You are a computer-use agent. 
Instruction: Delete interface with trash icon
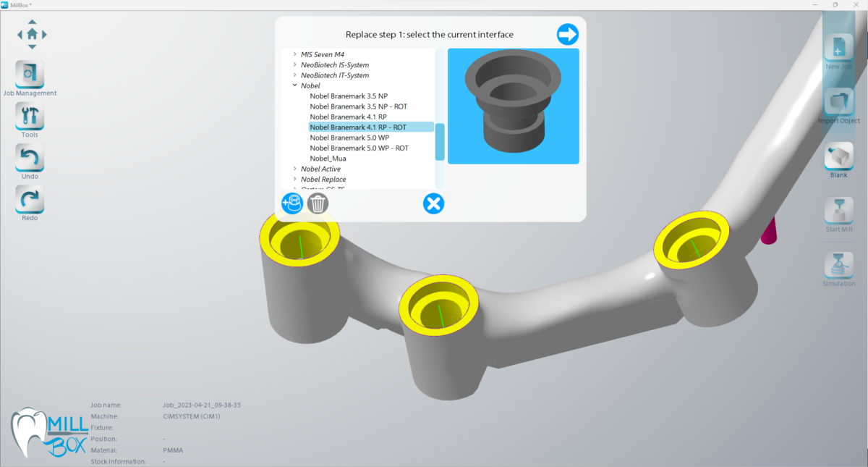(x=318, y=203)
